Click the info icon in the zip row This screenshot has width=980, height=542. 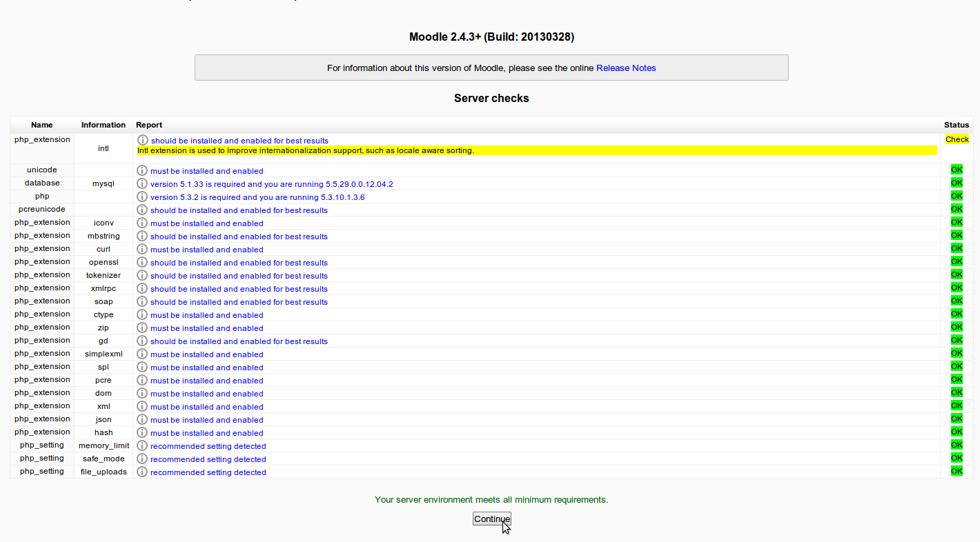[x=142, y=328]
